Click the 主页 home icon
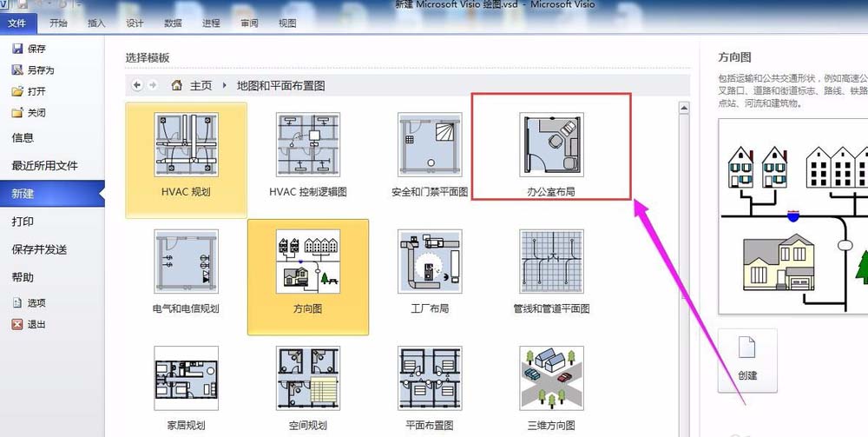 coord(176,85)
